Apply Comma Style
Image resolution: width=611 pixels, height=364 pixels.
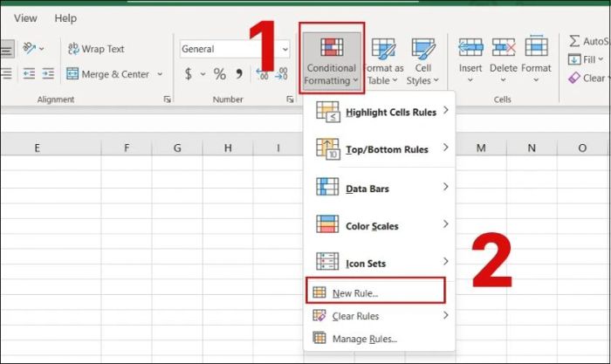pyautogui.click(x=239, y=73)
